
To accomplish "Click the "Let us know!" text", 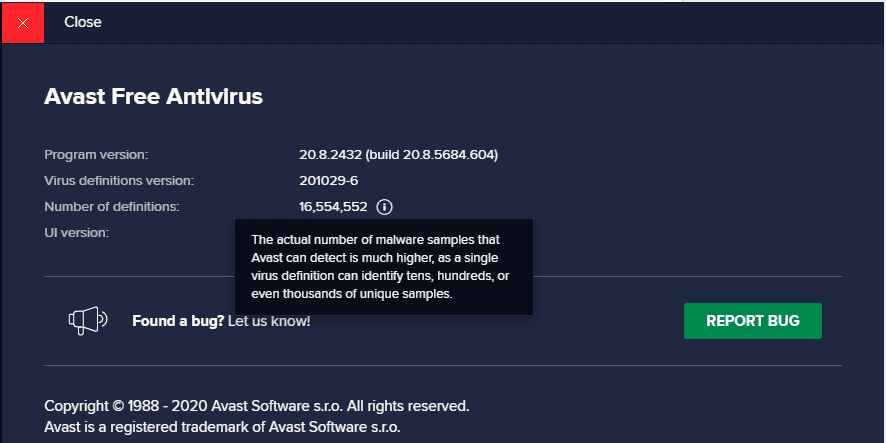I will tap(269, 321).
